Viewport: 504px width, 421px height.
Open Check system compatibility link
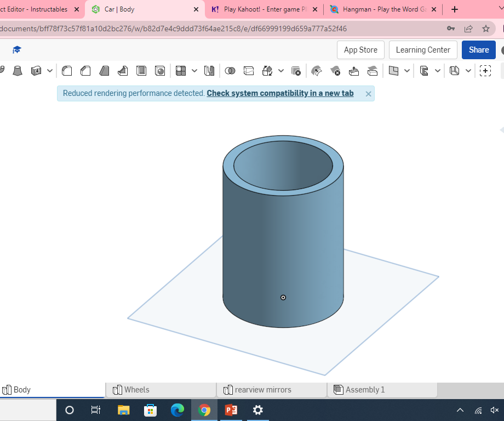(280, 93)
